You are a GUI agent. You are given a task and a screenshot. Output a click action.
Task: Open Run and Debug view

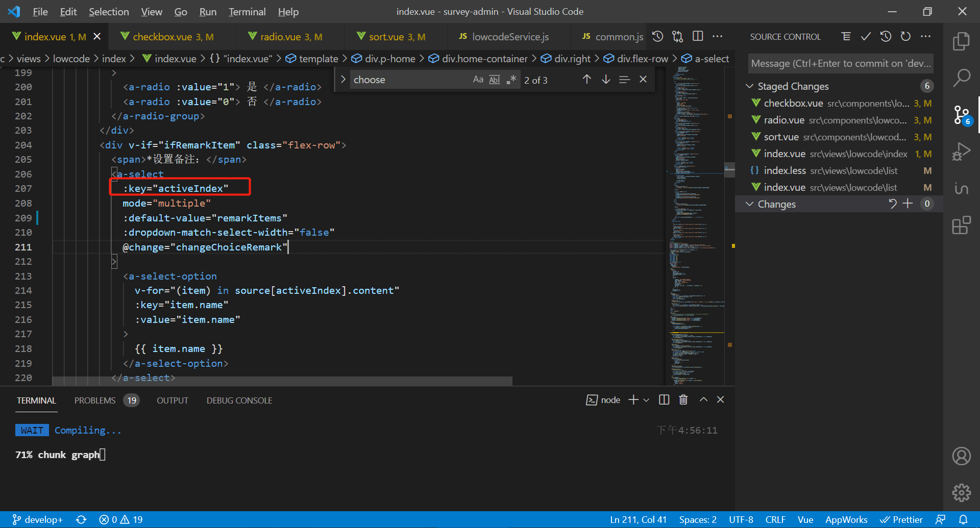pos(962,152)
